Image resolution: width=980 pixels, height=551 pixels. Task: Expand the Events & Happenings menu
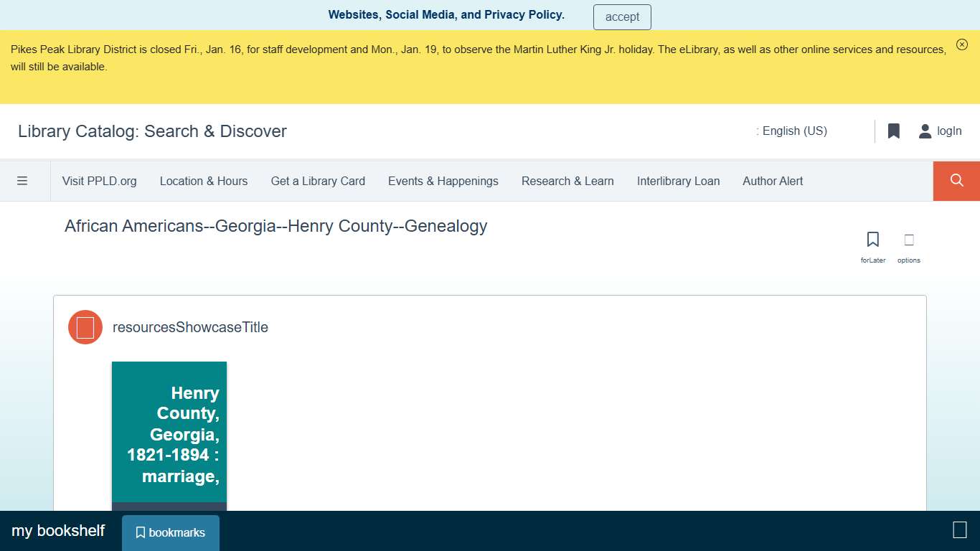(443, 181)
